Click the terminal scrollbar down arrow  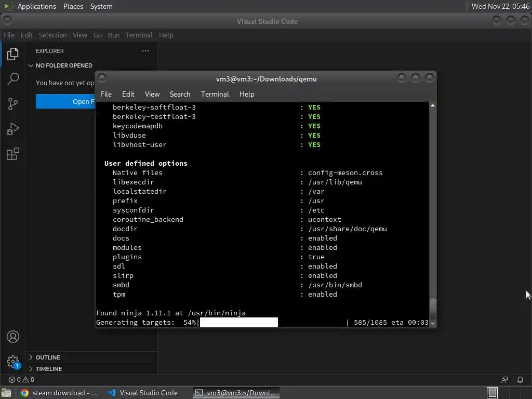click(x=433, y=324)
